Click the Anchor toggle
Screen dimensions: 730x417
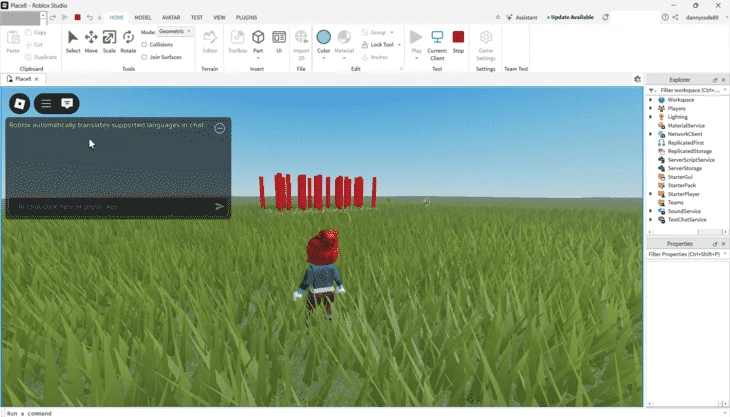point(375,57)
